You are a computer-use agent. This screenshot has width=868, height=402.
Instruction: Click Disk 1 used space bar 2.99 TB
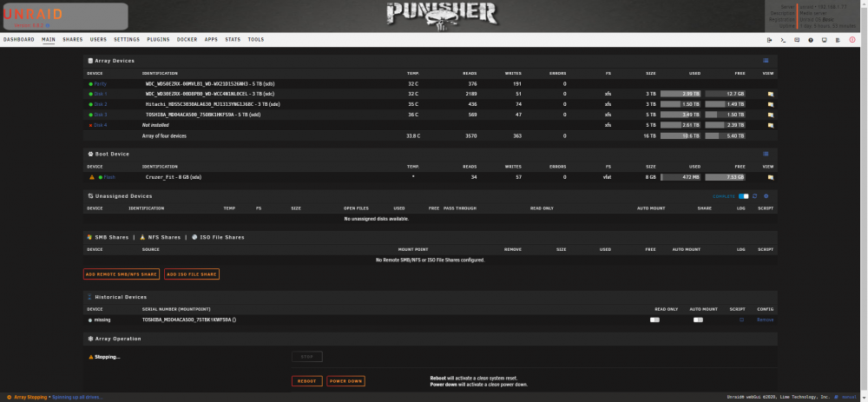tap(681, 94)
